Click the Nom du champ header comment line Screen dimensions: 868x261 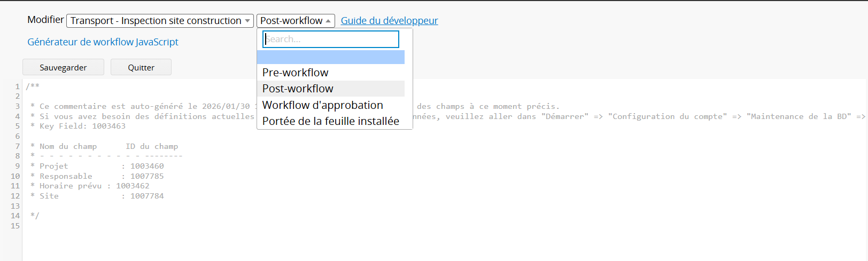[104, 146]
